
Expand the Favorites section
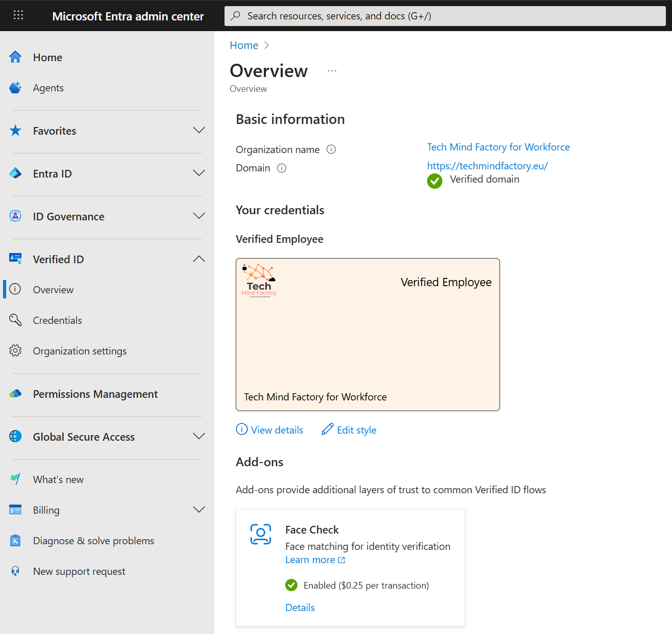point(198,131)
